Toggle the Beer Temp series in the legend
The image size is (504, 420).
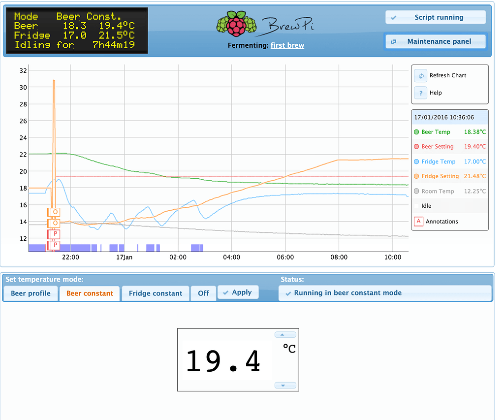437,131
